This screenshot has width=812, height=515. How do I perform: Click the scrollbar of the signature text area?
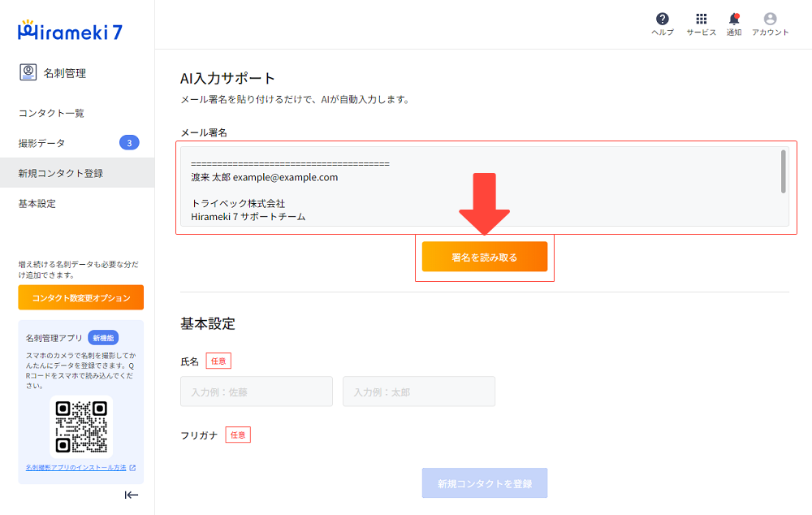783,171
